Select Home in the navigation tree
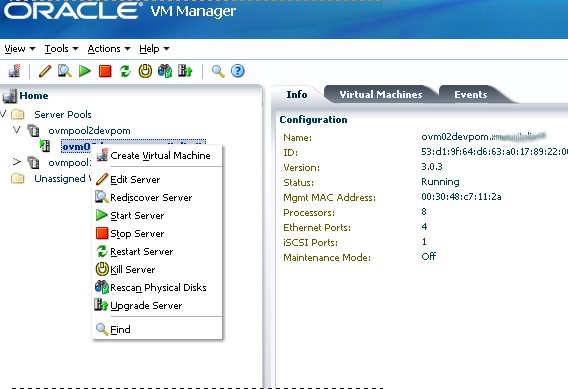The height and width of the screenshot is (389, 568). coord(34,96)
